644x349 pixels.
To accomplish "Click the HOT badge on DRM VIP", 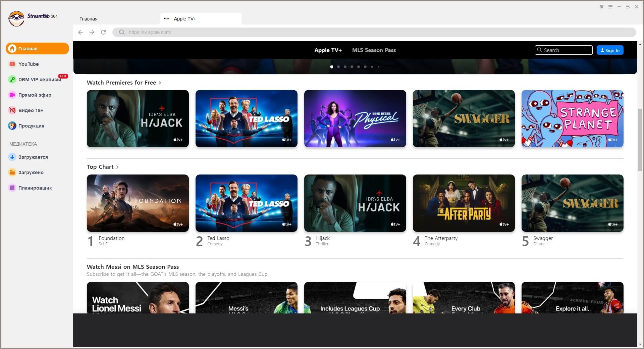I will 63,76.
